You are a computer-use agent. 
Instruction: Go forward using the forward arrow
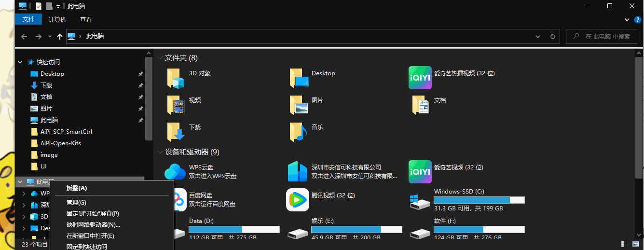[39, 36]
